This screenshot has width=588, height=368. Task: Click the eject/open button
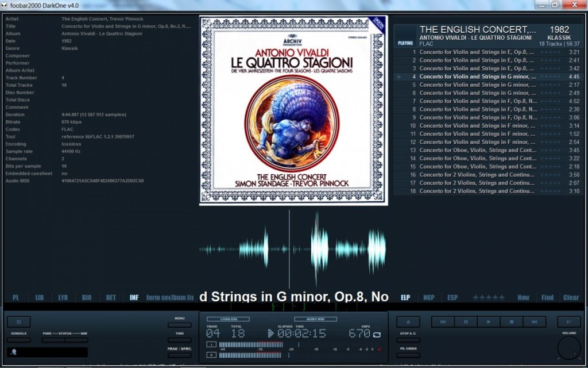point(408,321)
